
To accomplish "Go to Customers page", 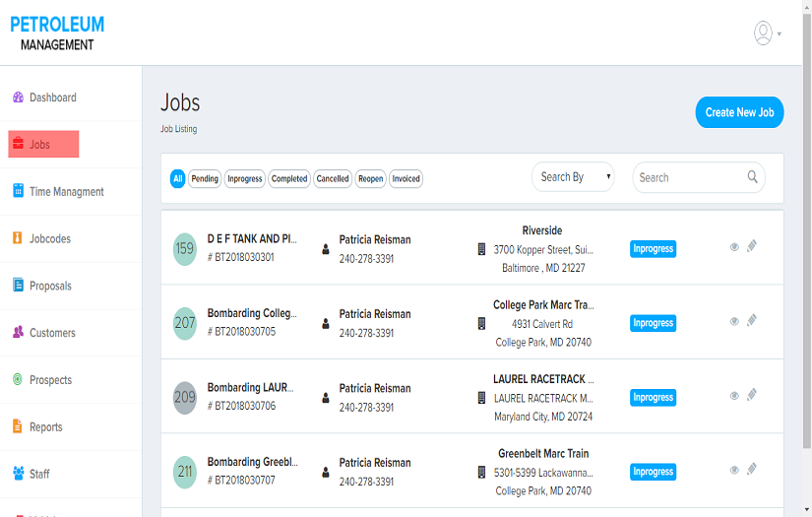I will click(52, 333).
